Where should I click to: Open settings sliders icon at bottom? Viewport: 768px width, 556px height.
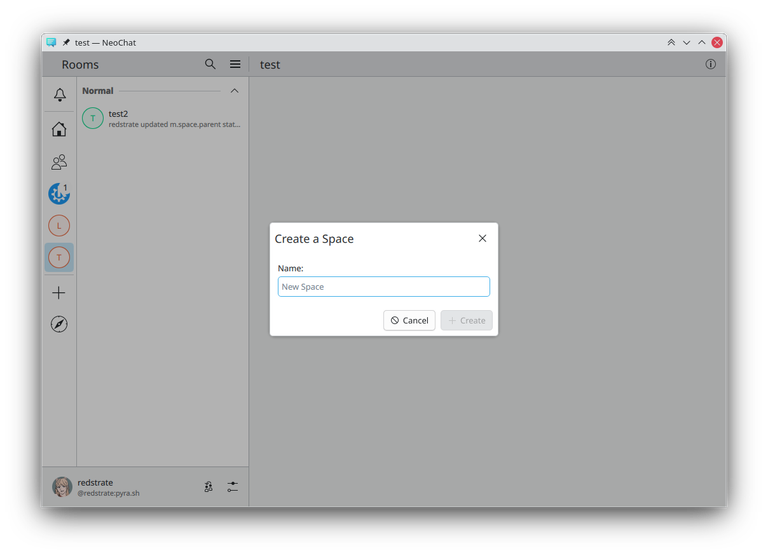click(233, 487)
